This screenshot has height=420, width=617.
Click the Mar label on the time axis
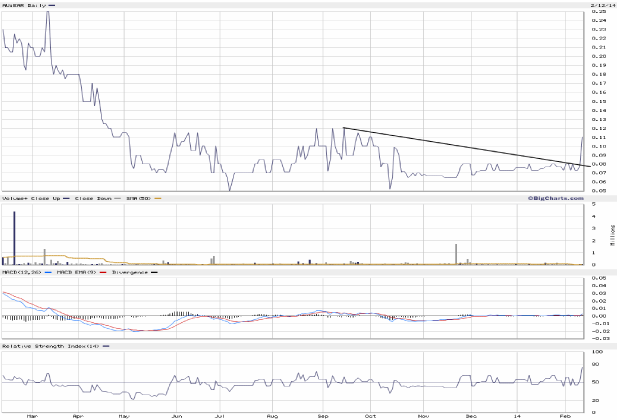click(x=32, y=413)
